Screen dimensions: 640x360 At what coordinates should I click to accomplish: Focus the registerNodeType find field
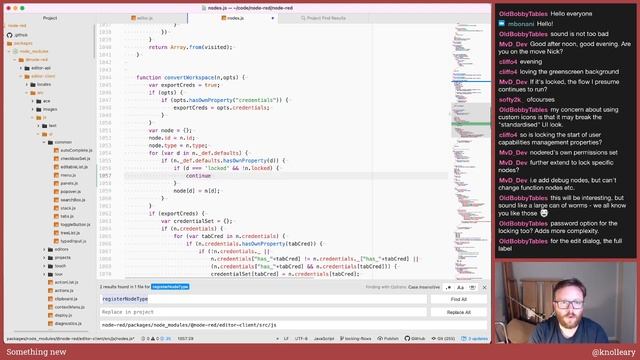[x=263, y=299]
